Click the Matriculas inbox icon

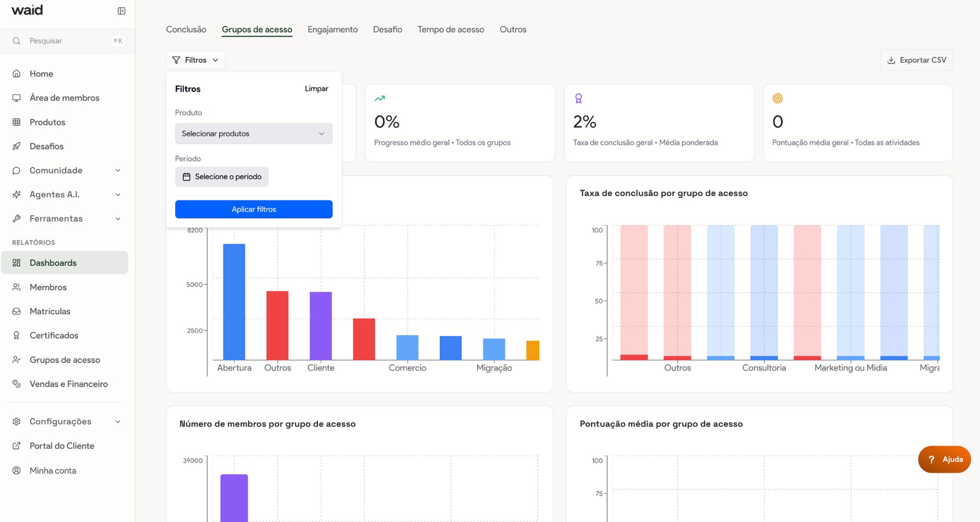(17, 311)
